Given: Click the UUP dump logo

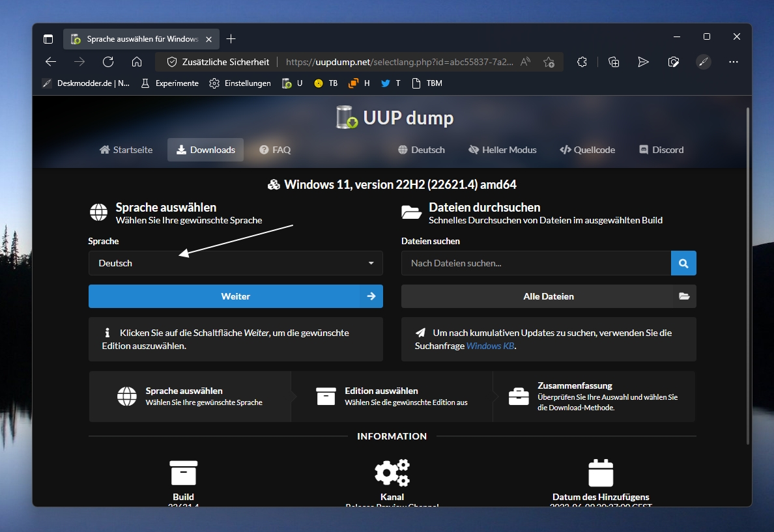Looking at the screenshot, I should tap(394, 117).
